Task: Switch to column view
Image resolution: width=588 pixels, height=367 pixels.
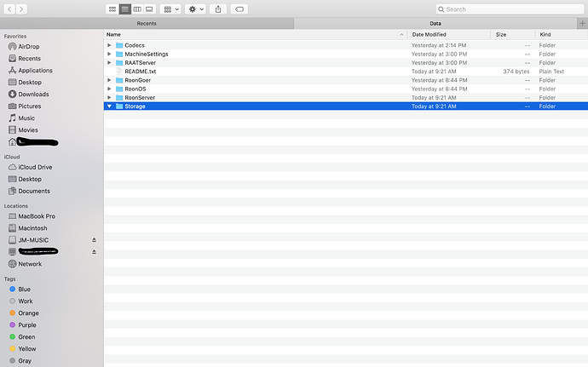Action: (137, 9)
